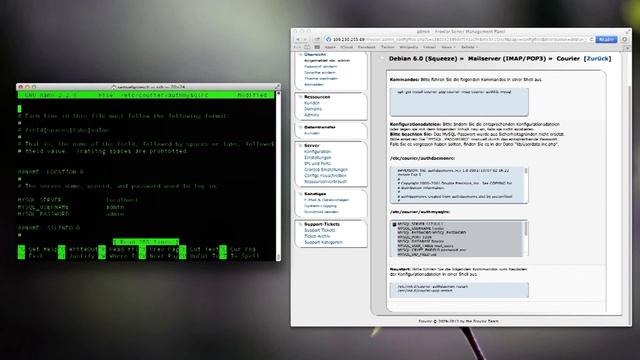Open the reading list icon in bookmarks bar
640x360 pixels.
coord(298,47)
